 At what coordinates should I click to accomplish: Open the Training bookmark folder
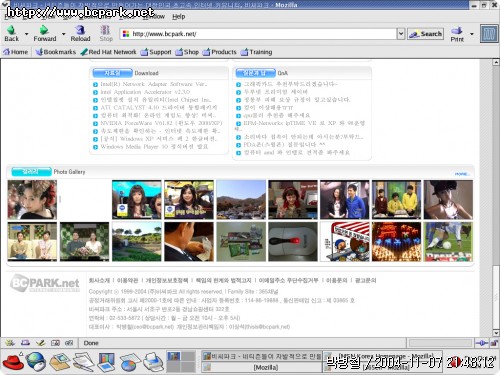click(256, 52)
